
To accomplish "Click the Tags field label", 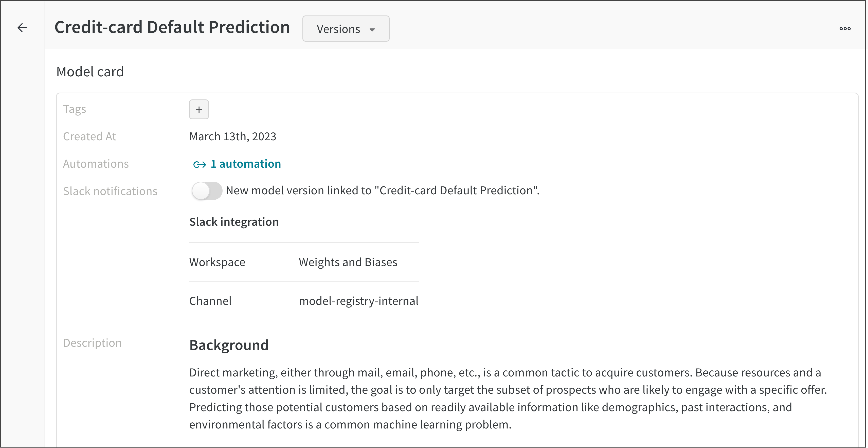I will click(75, 109).
